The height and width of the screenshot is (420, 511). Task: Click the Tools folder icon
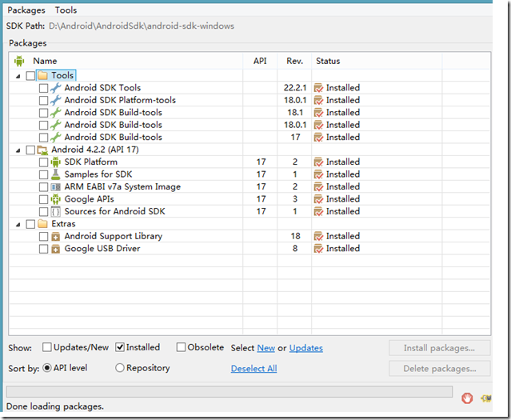[42, 75]
